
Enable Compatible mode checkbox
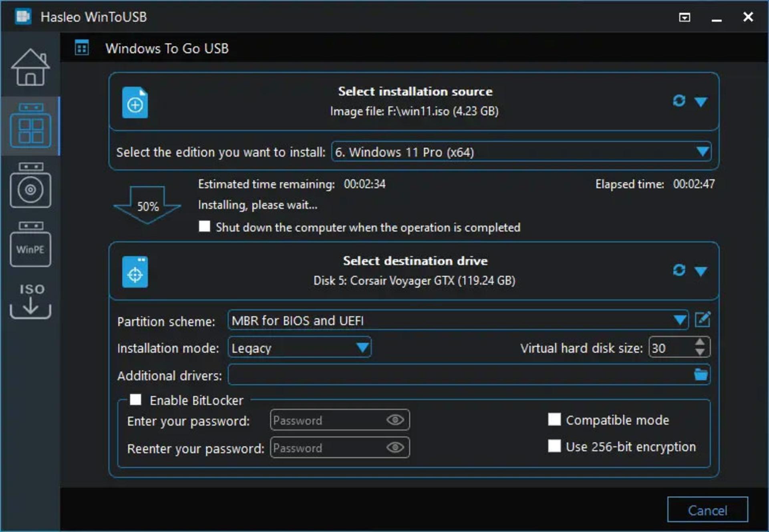[x=554, y=420]
